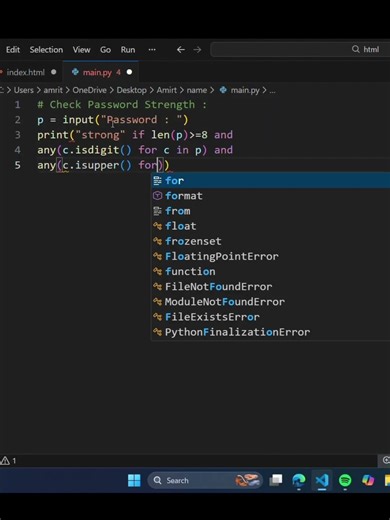Screen dimensions: 390x520
Task: Choose the 'FloatingPointError' suggestion
Action: point(271,256)
